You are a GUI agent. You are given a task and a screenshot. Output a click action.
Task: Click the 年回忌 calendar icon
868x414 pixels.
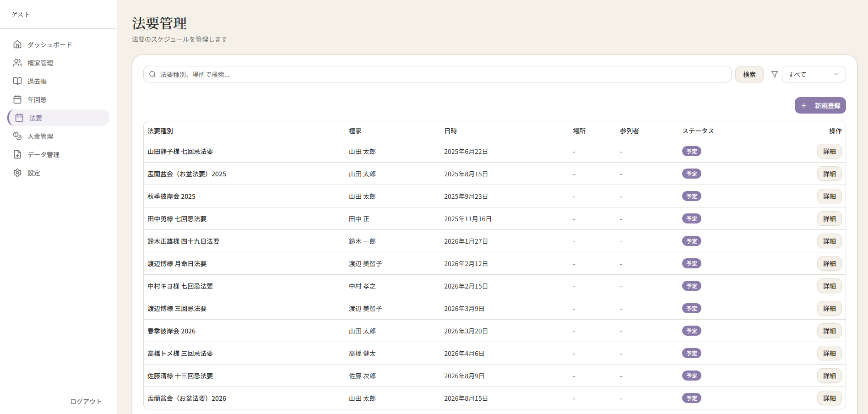17,99
